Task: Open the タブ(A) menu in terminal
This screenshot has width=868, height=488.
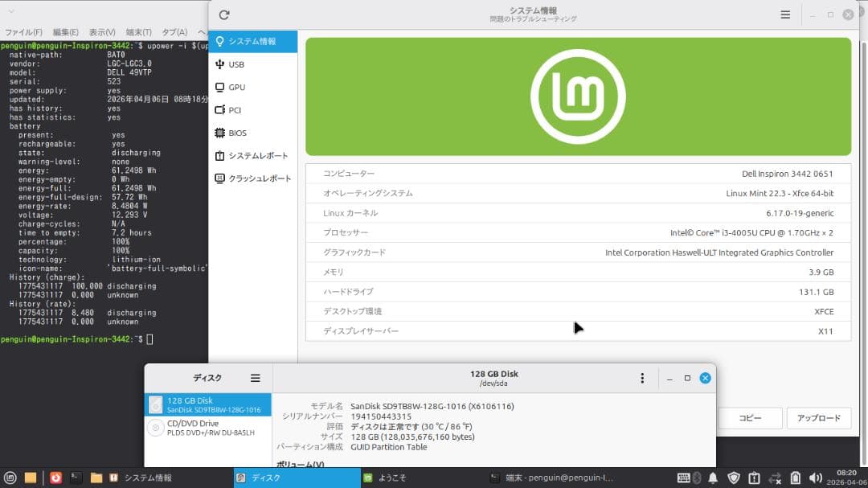Action: coord(175,32)
